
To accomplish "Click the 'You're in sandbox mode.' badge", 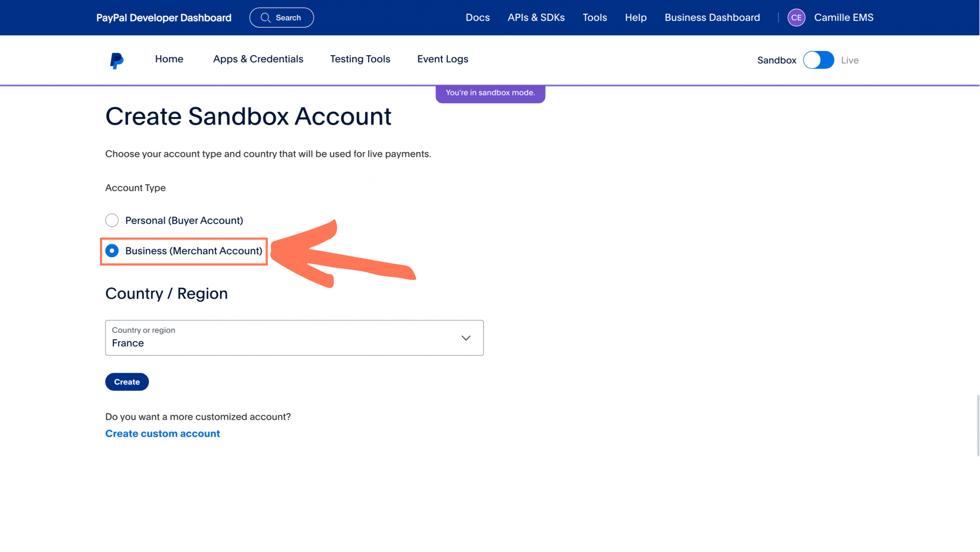I will [490, 93].
